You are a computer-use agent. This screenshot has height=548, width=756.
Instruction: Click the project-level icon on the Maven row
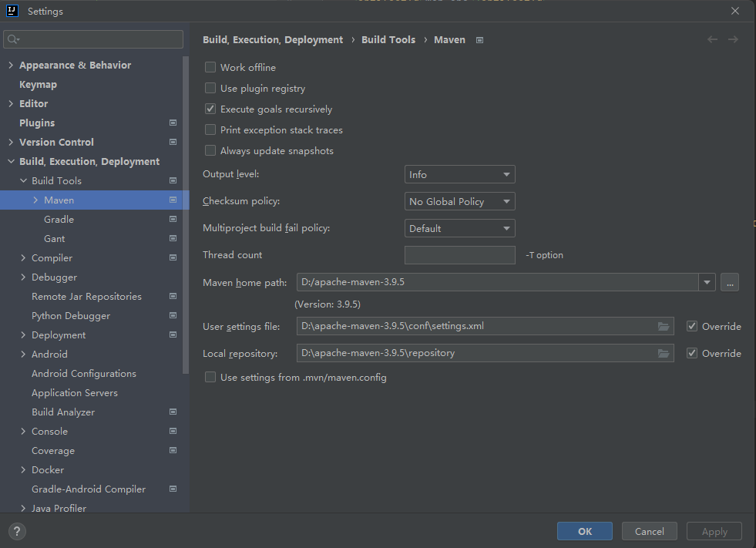coord(173,200)
